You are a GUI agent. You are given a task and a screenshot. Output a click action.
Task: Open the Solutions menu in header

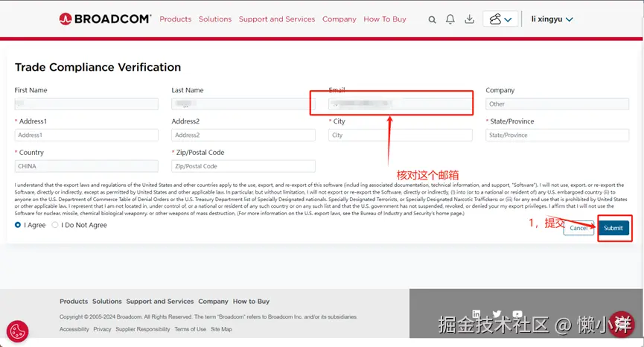215,19
